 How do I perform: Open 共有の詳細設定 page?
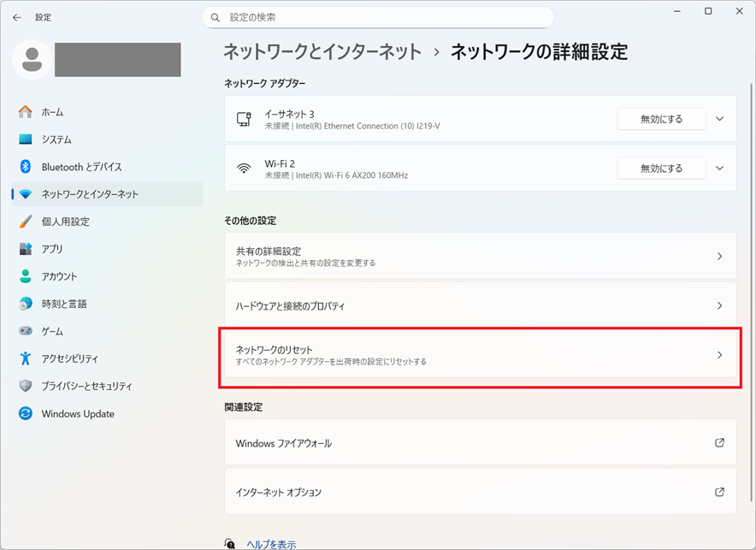coord(480,257)
